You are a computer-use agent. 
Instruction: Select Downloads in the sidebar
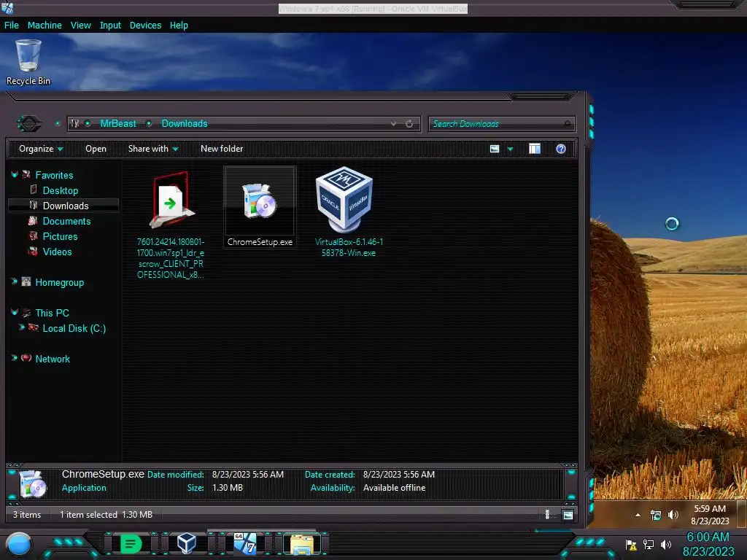click(x=65, y=206)
